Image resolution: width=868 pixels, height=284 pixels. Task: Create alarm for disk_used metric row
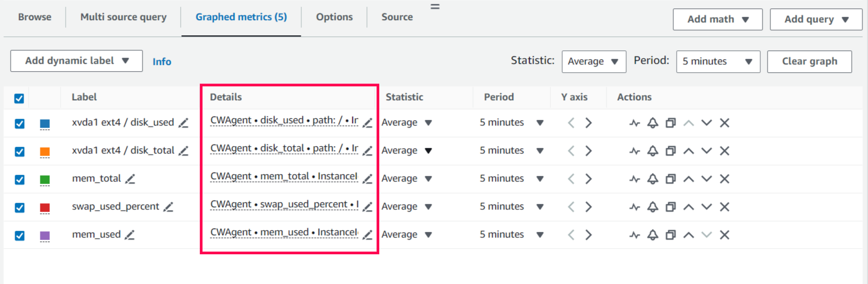click(652, 123)
